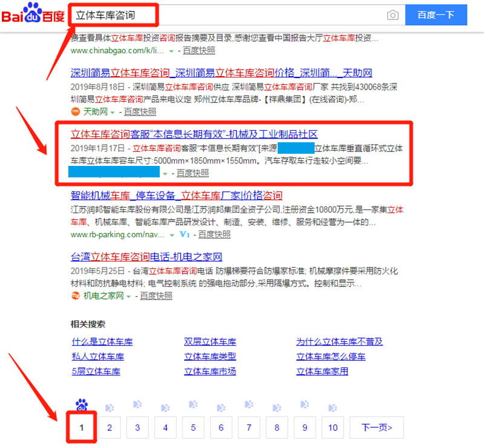Viewport: 484px width, 448px height.
Task: Open 立体车库咨询客服 机械及工业制品社区 result
Action: pos(194,134)
